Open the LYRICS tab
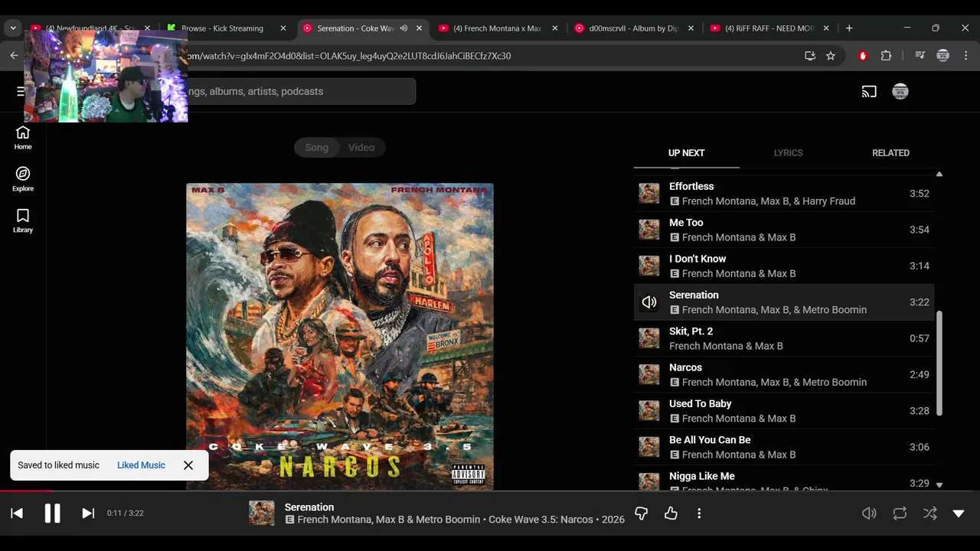This screenshot has width=980, height=551. pos(788,153)
